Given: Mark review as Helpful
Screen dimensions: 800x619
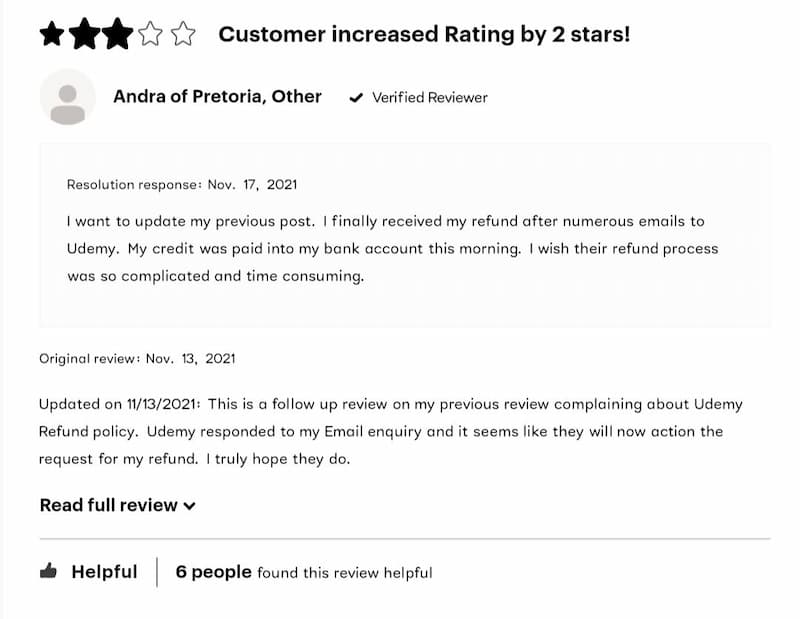Looking at the screenshot, I should [105, 572].
